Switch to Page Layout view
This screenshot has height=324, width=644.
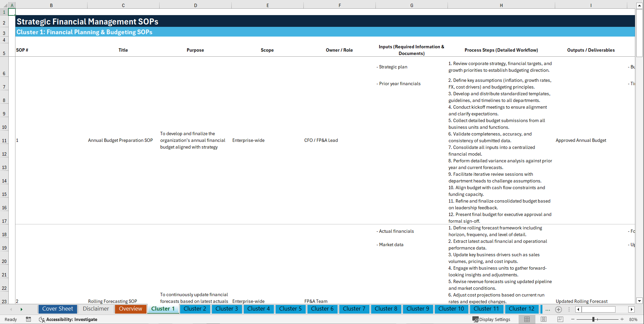(543, 319)
